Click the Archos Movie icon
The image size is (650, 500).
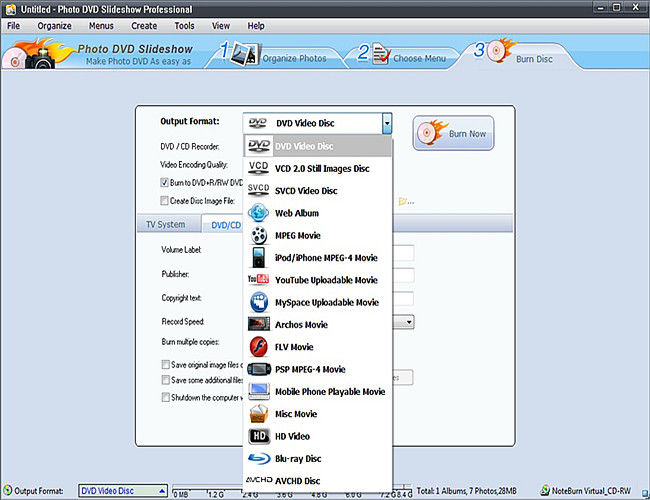[x=259, y=324]
